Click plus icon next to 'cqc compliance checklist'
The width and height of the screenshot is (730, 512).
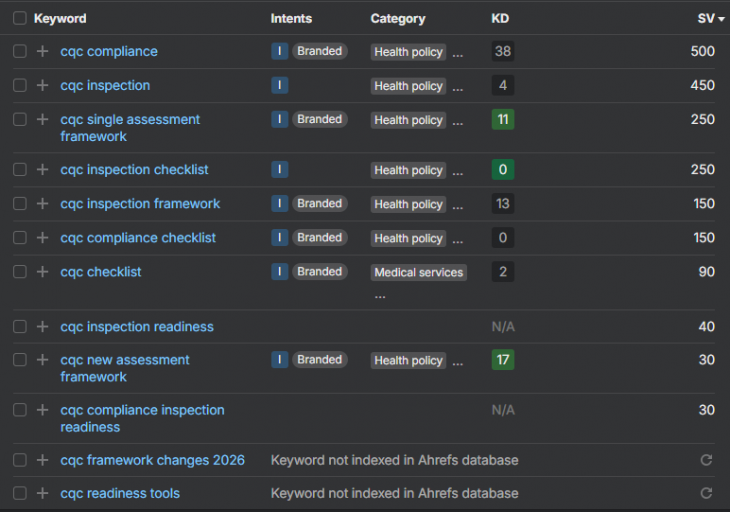pos(42,237)
